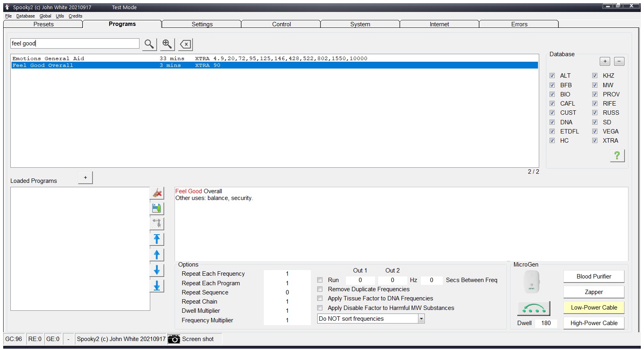Check Apply Disable Factor to Harmful MW Substances
Viewport: 644px width, 349px height.
pyautogui.click(x=320, y=308)
